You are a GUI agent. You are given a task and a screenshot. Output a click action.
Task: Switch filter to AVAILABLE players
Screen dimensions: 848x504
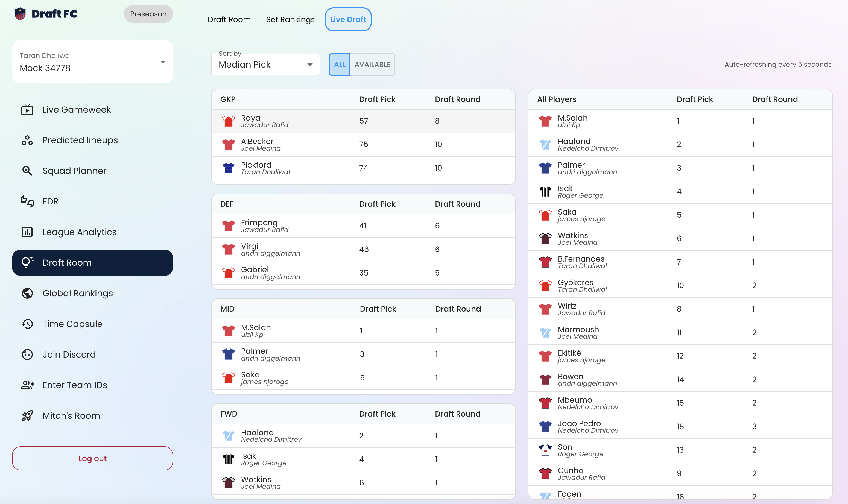click(372, 65)
